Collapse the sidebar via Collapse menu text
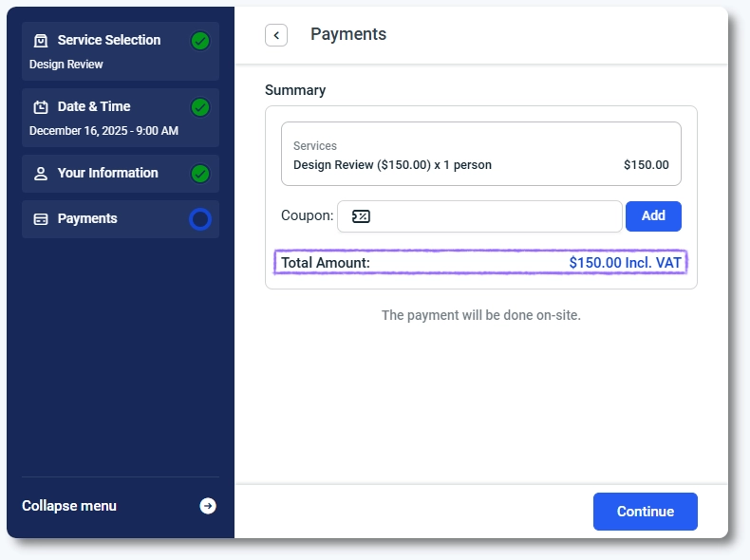The height and width of the screenshot is (560, 750). 69,507
